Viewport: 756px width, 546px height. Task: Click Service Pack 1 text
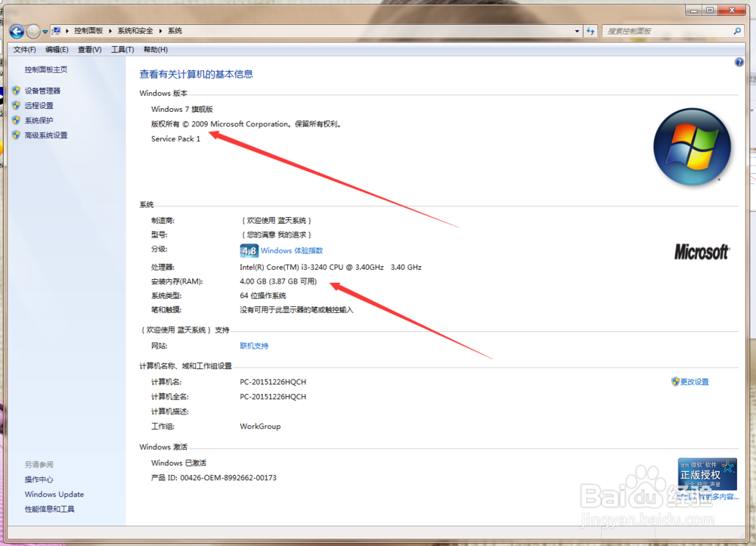click(175, 139)
